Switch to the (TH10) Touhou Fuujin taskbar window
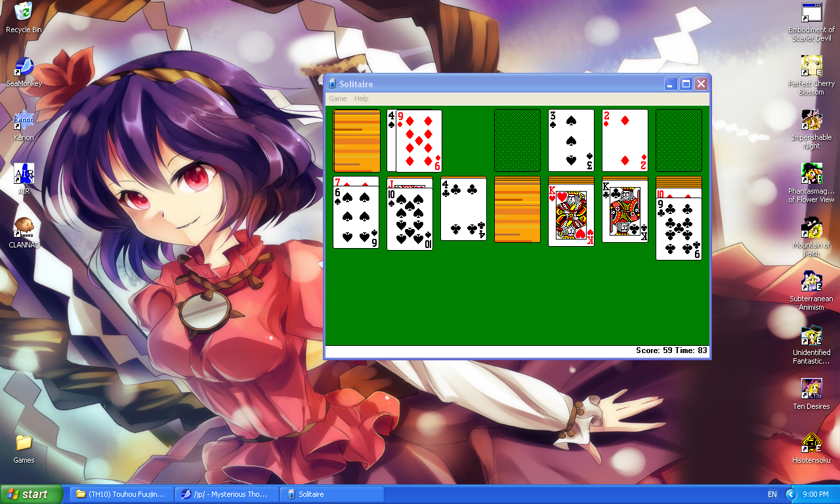The width and height of the screenshot is (840, 504). point(122,494)
